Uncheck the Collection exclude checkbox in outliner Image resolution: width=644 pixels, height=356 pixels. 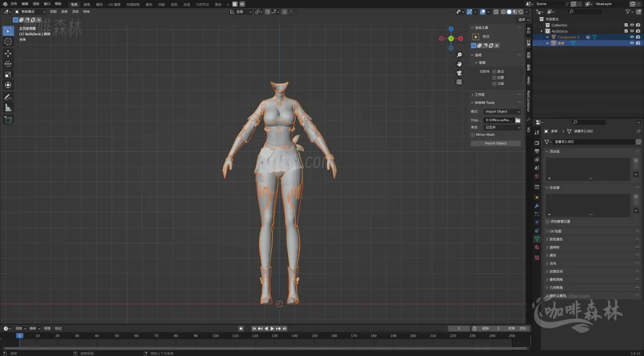626,25
